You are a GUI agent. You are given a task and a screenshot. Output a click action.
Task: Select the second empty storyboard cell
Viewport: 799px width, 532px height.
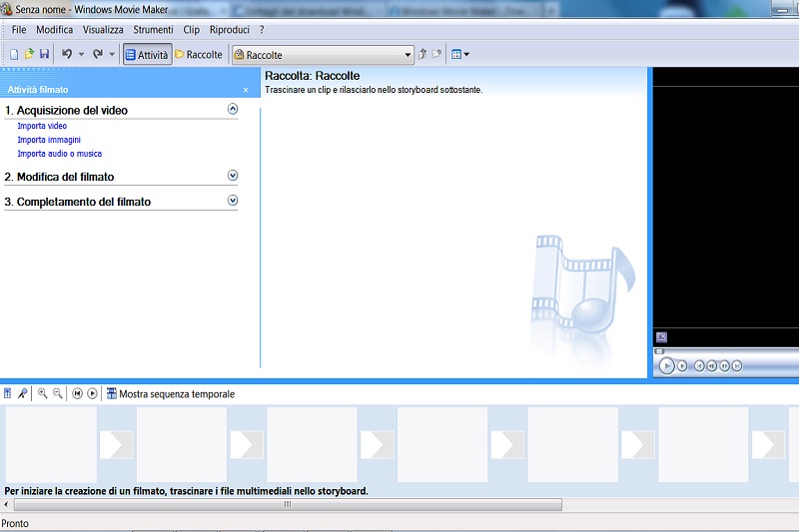[x=182, y=444]
